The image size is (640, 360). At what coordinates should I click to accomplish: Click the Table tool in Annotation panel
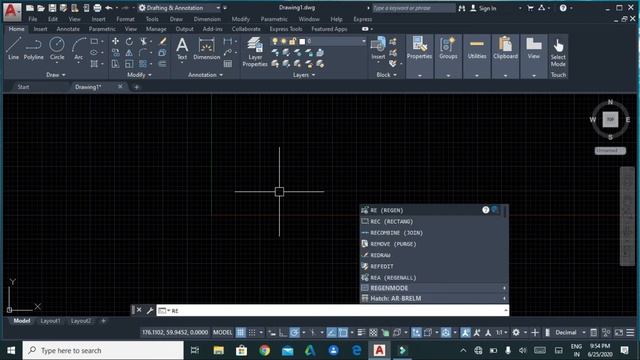[228, 64]
